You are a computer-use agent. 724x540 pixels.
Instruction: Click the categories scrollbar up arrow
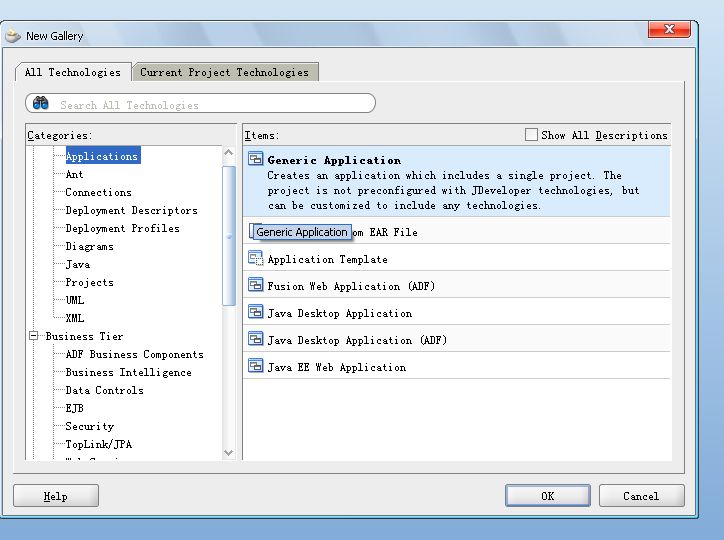pyautogui.click(x=228, y=152)
